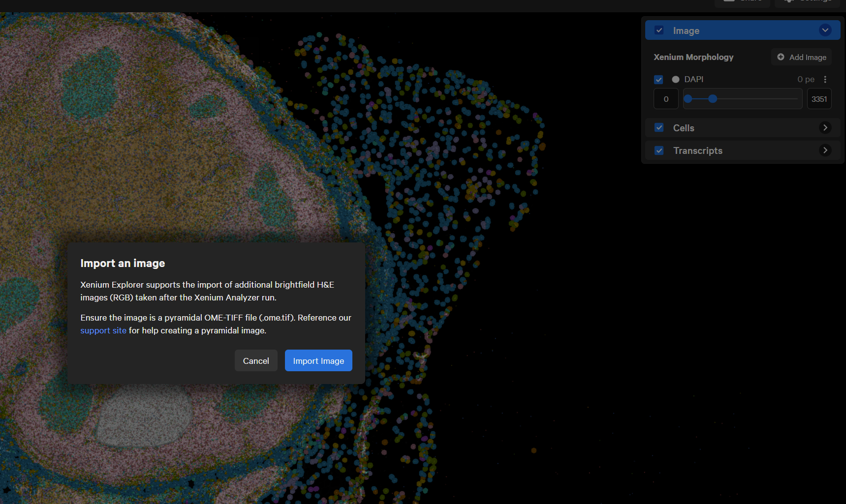Open the support site link
Viewport: 846px width, 504px height.
pyautogui.click(x=103, y=330)
